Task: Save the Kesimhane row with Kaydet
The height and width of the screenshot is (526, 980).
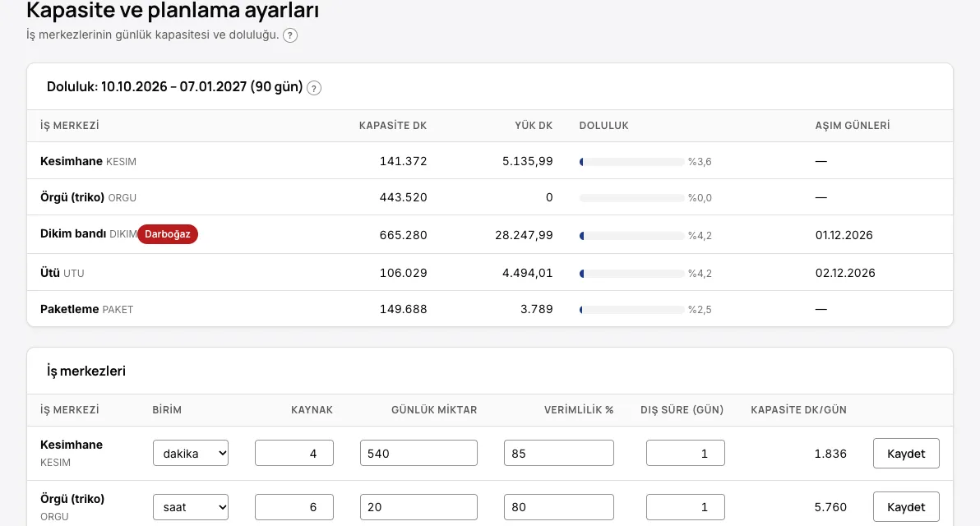Action: 906,454
